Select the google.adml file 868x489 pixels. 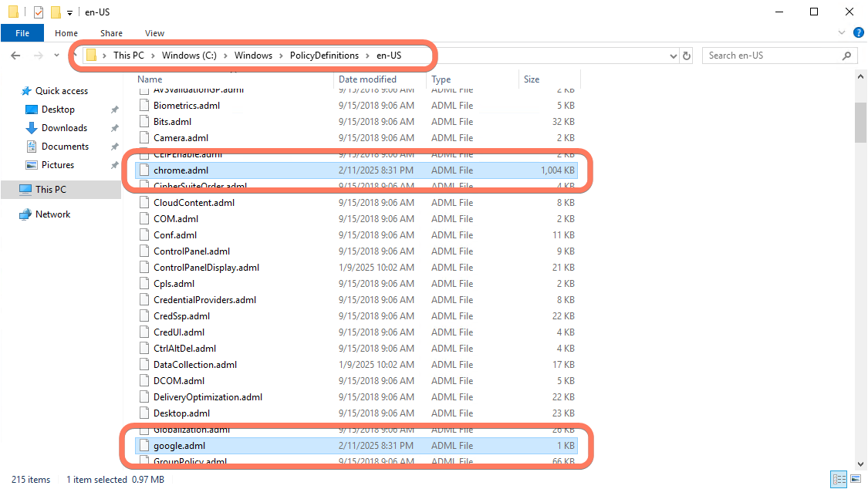coord(179,446)
